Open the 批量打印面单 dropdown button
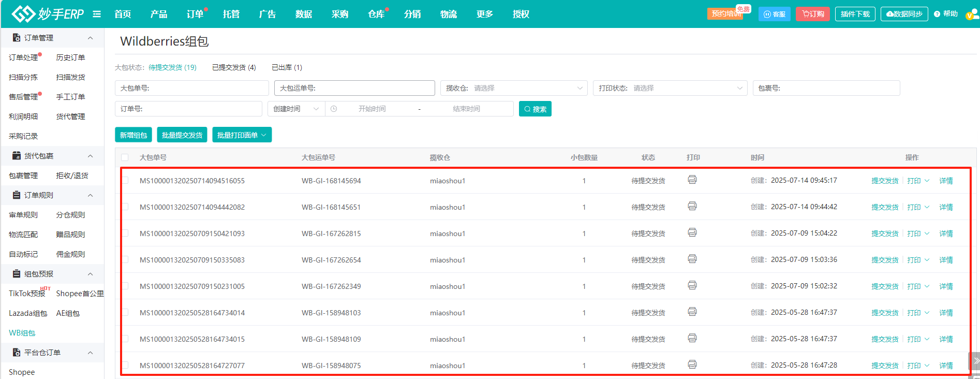Image resolution: width=980 pixels, height=379 pixels. [x=242, y=135]
